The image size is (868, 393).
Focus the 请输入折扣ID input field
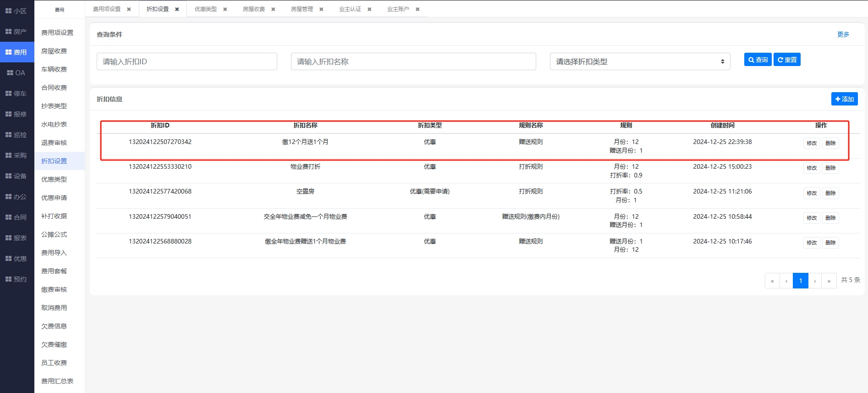point(187,61)
